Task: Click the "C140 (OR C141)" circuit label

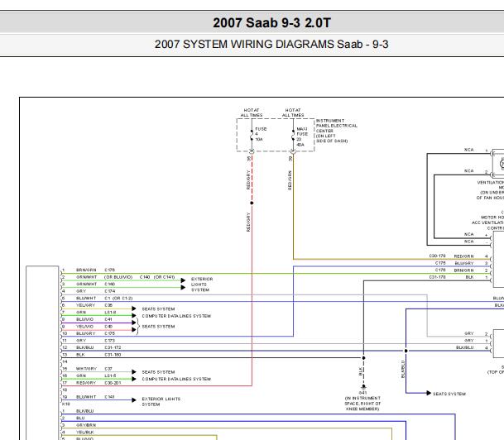Action: pyautogui.click(x=157, y=277)
